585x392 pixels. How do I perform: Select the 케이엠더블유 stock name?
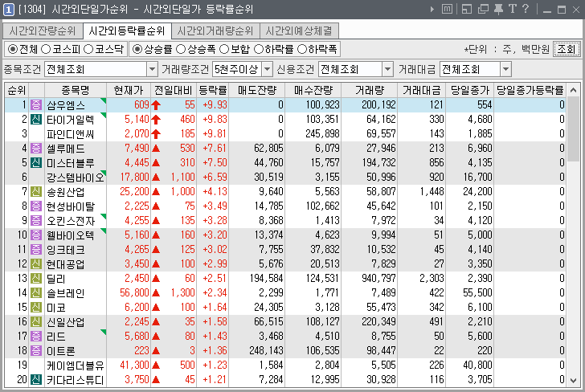[x=75, y=365]
